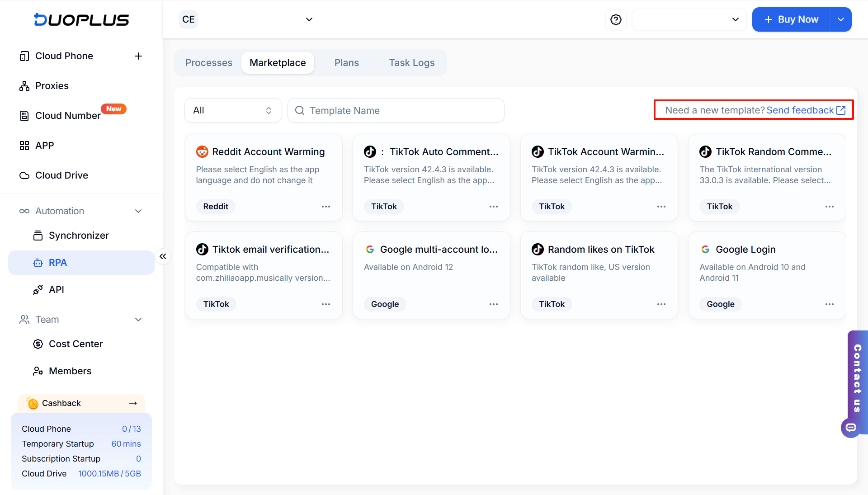The image size is (868, 495).
Task: Open Cloud Drive in the sidebar
Action: 61,175
